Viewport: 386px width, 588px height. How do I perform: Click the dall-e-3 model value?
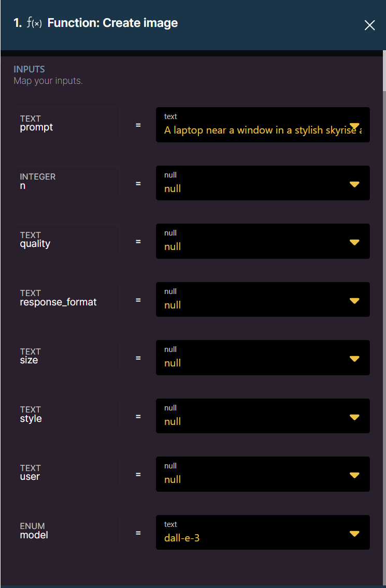tap(182, 538)
